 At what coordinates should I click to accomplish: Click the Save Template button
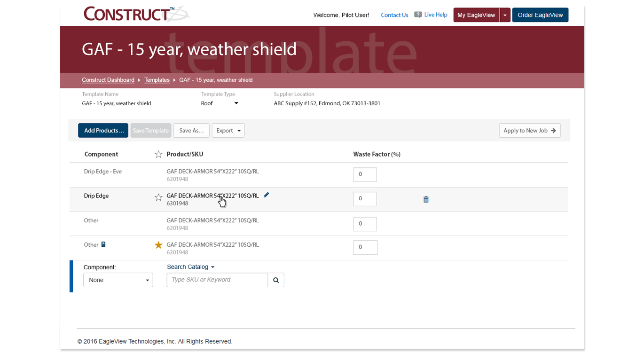pos(150,131)
